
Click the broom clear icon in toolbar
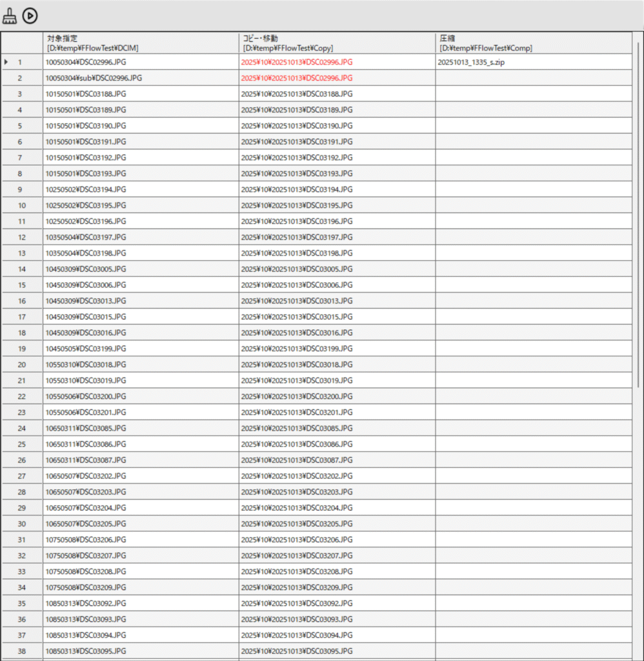tap(10, 15)
